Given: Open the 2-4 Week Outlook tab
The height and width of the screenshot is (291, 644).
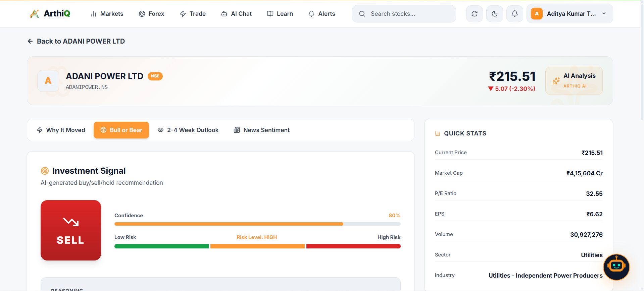Looking at the screenshot, I should point(188,130).
